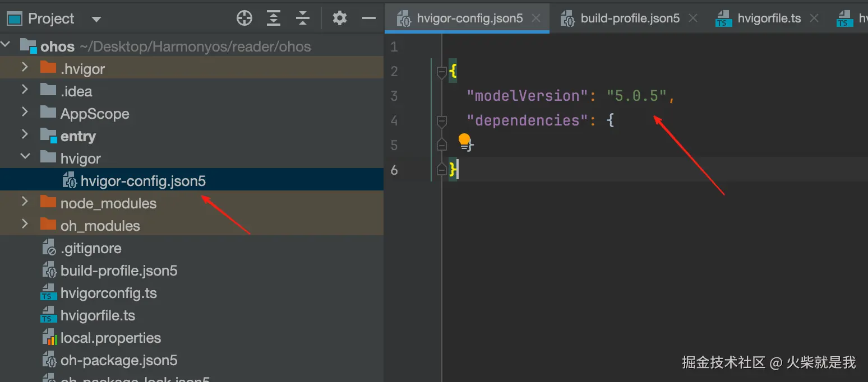Open hvigorconfig.ts in the tree

click(x=109, y=293)
